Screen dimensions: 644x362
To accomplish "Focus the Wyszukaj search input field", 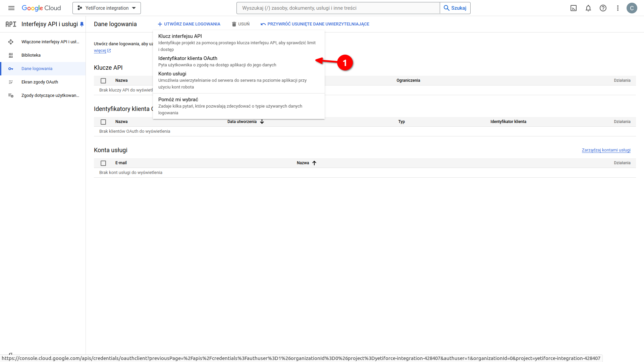I will click(x=338, y=8).
